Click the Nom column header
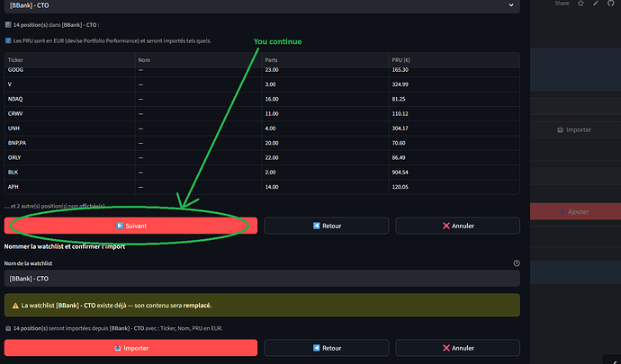This screenshot has height=364, width=621. tap(145, 61)
